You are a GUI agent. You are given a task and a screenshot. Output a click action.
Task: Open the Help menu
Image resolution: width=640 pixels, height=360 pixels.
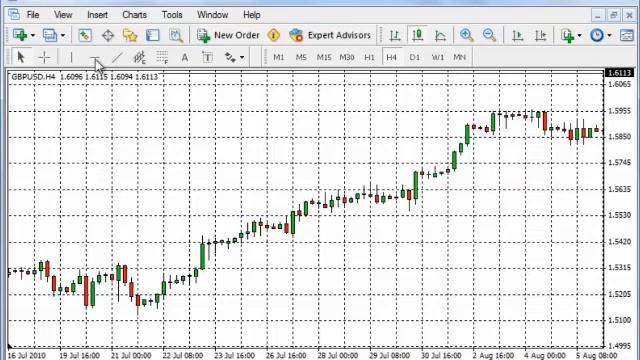click(251, 15)
